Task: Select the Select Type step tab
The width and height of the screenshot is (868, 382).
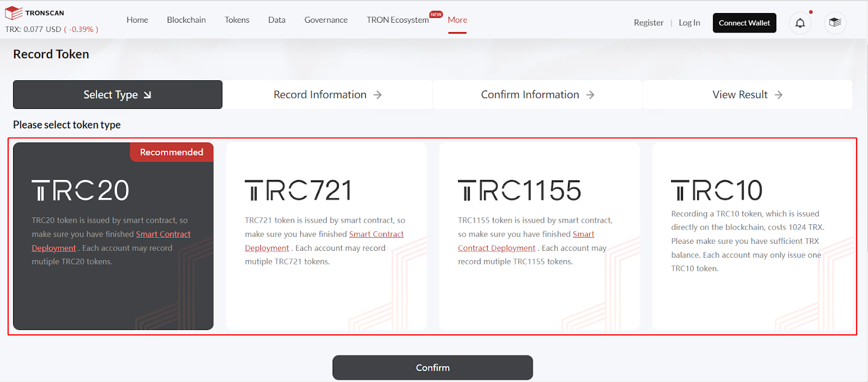Action: pos(118,95)
